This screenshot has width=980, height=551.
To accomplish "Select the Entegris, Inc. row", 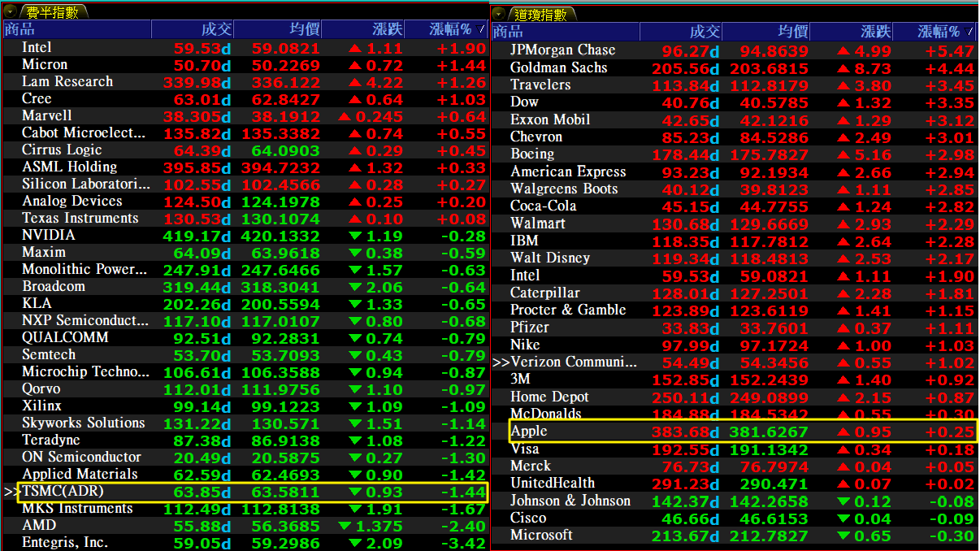I will (245, 543).
